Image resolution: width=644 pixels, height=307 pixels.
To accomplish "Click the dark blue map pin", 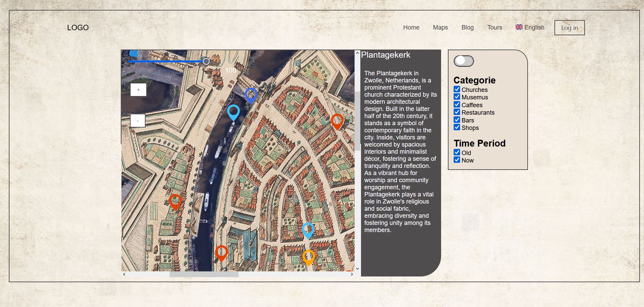I will pyautogui.click(x=251, y=95).
